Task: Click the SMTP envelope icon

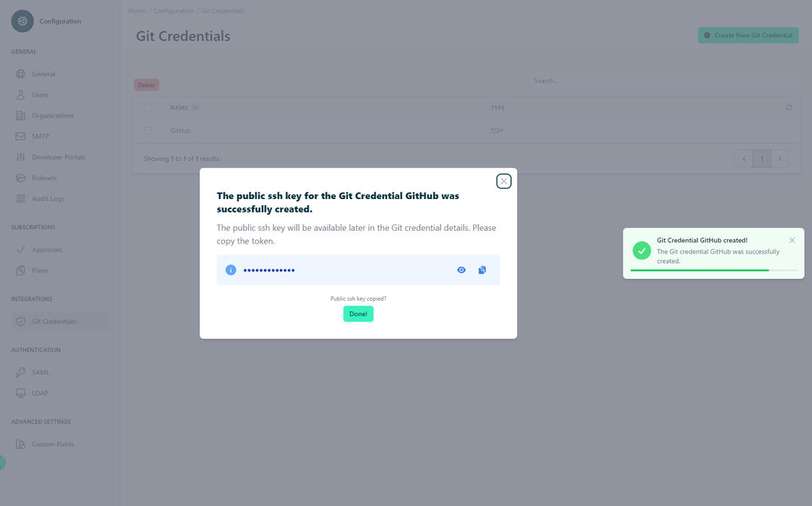Action: point(21,136)
